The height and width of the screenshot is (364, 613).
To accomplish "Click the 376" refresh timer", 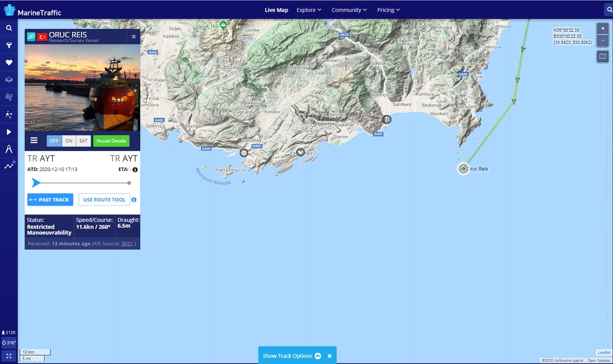I will tap(9, 343).
